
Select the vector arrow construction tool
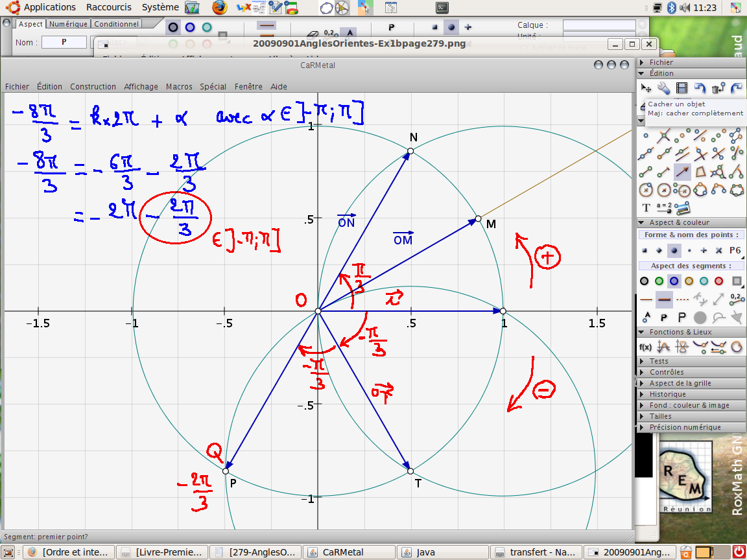[682, 172]
